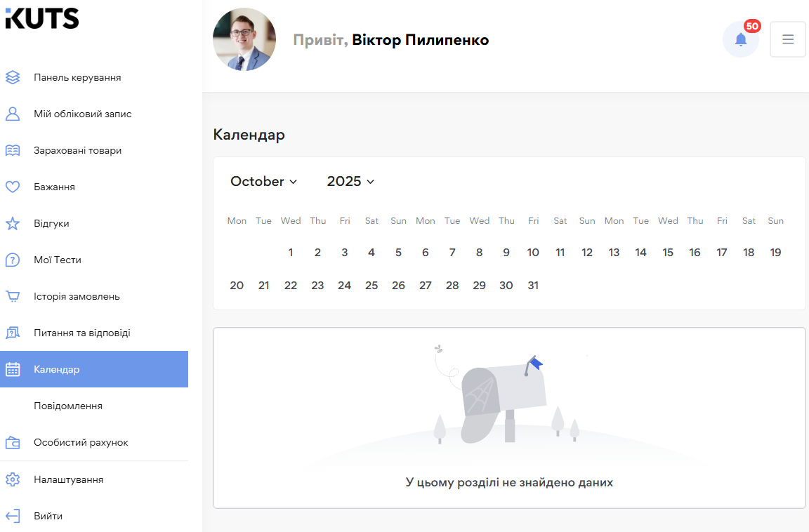Open the 2025 year dropdown

(x=350, y=181)
